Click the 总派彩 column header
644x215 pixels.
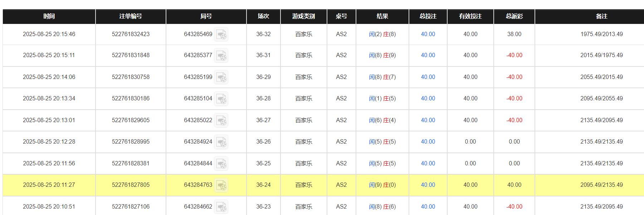coord(514,16)
